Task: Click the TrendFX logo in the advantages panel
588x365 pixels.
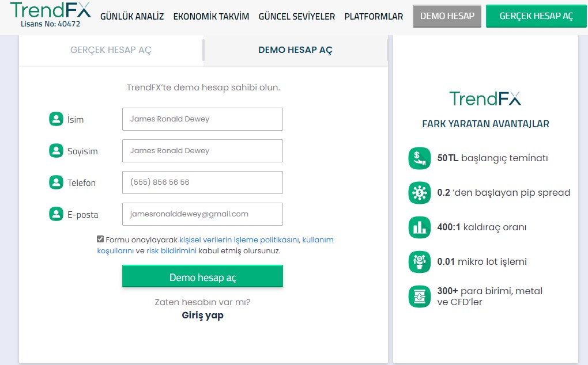Action: [485, 99]
